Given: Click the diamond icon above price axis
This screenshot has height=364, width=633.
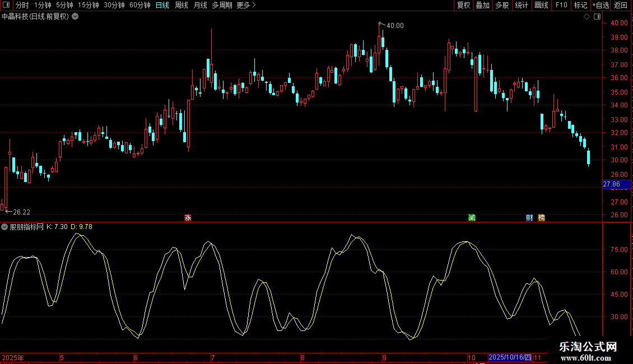Looking at the screenshot, I should point(587,17).
